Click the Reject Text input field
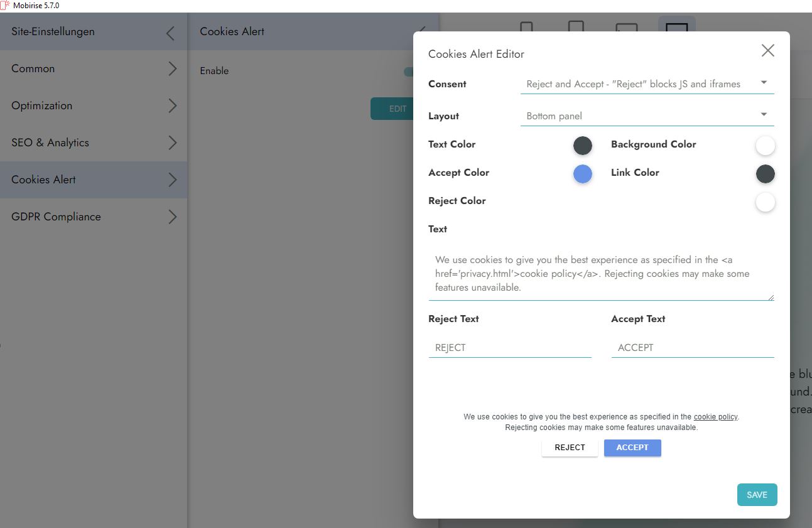 (509, 348)
